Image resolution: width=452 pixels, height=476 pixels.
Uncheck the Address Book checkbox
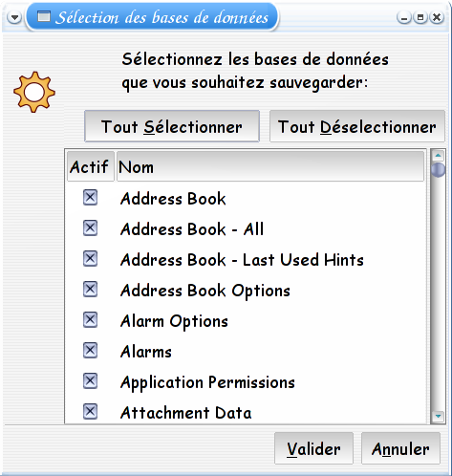click(x=90, y=198)
